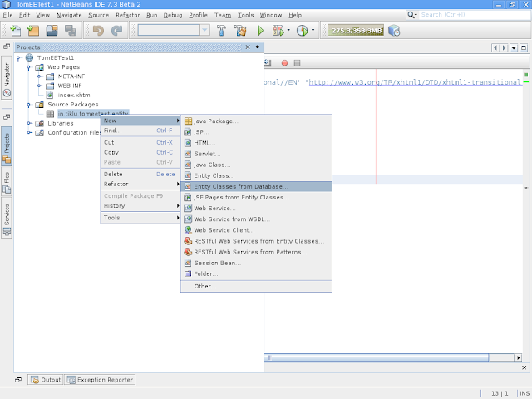Collapse the Web Pages tree node
Screen dimensions: 532x399
tap(28, 67)
